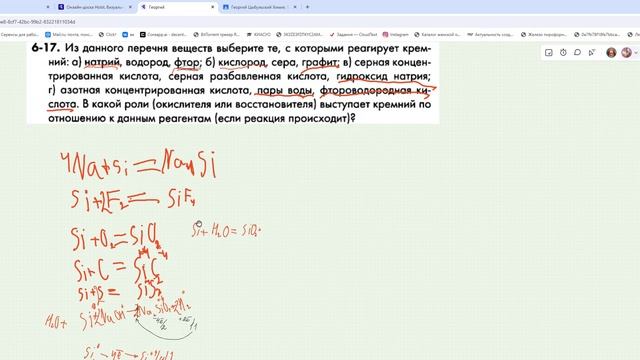Viewport: 640px width, 360px height.
Task: Expand the participants dropdown arrow
Action: (636, 53)
